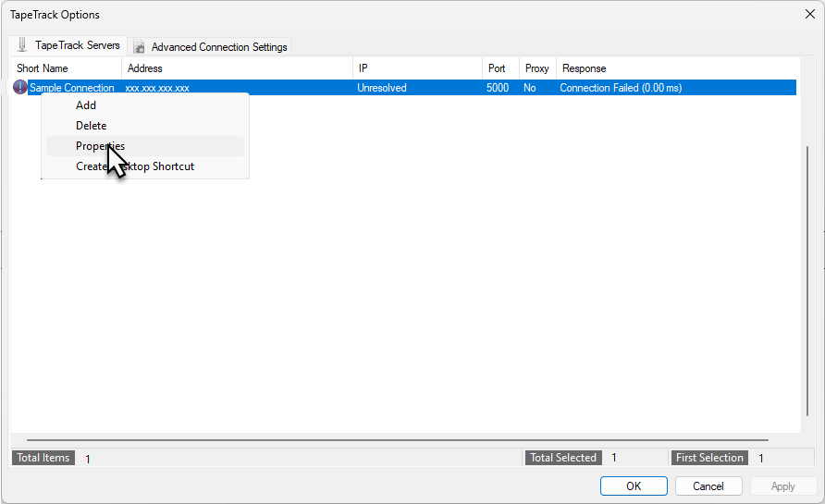Image resolution: width=825 pixels, height=504 pixels.
Task: Click the Proxy column header
Action: click(537, 68)
